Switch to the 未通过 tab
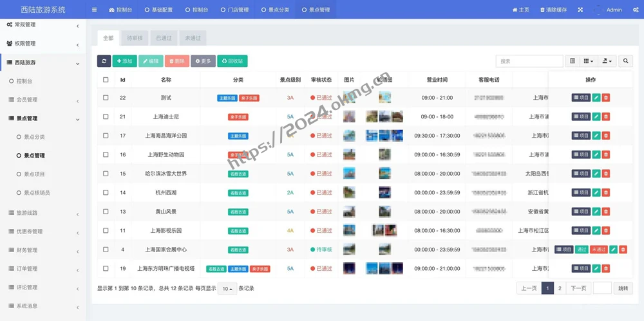Viewport: 644px width, 321px height. coord(193,38)
